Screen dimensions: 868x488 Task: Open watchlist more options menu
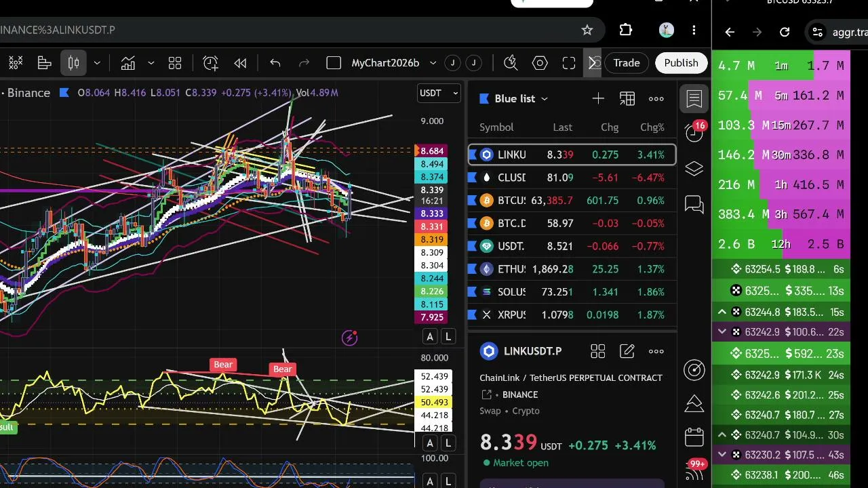click(656, 99)
